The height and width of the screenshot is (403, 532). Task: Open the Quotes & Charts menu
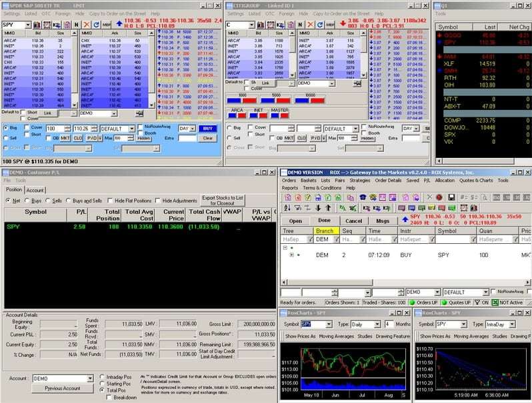[x=476, y=181]
